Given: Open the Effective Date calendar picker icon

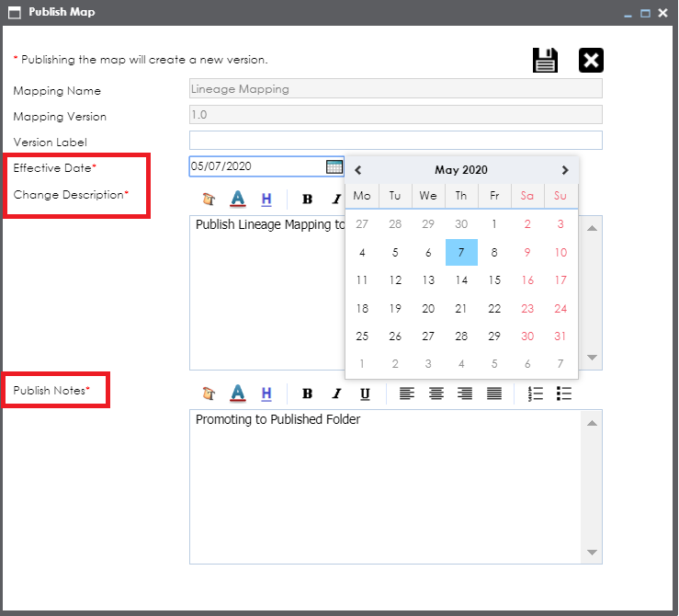Looking at the screenshot, I should 334,166.
